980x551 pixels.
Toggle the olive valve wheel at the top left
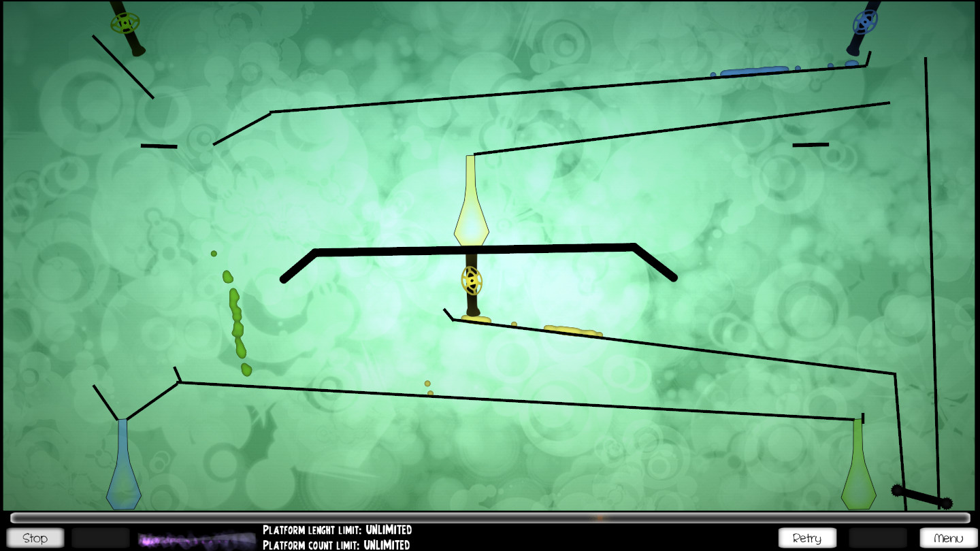coord(124,22)
